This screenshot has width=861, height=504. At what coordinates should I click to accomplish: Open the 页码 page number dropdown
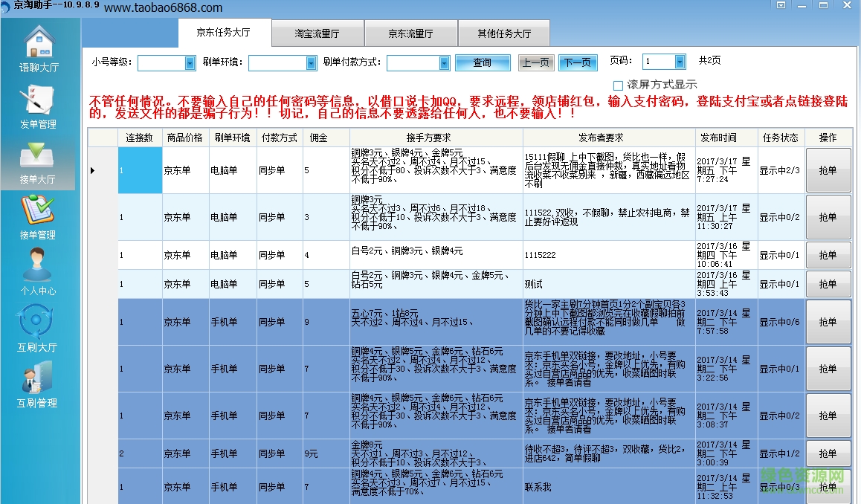(680, 62)
